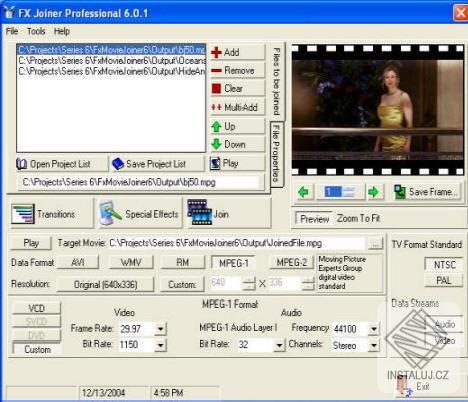Switch to File Properties vertical tab
The image size is (468, 402).
point(276,154)
